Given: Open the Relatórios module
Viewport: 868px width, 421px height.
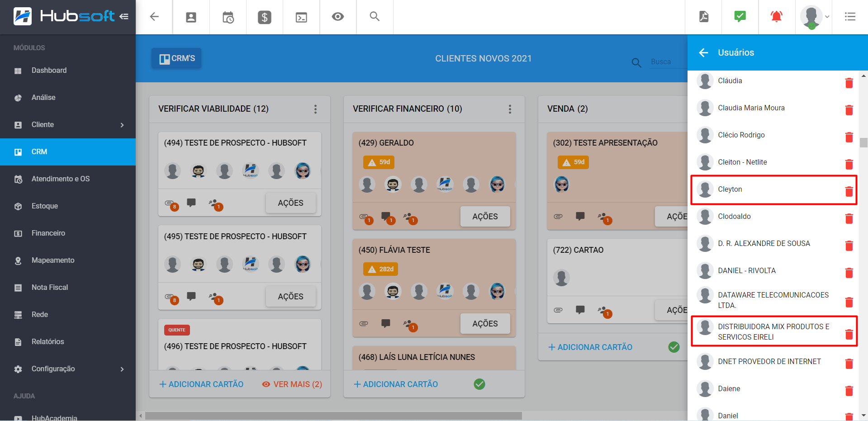Looking at the screenshot, I should coord(68,342).
